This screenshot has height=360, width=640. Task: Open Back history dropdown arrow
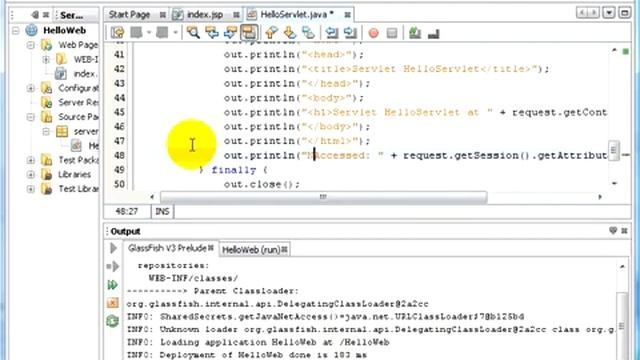149,32
